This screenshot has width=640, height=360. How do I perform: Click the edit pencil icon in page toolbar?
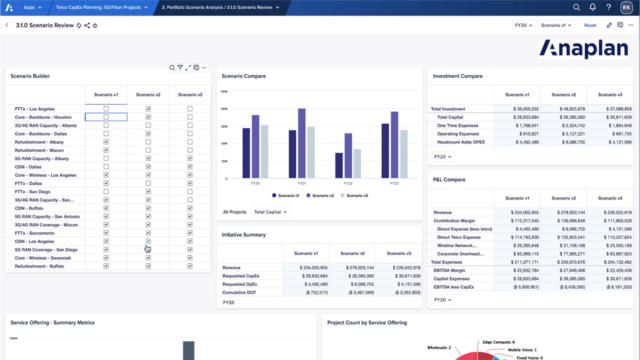tap(609, 25)
